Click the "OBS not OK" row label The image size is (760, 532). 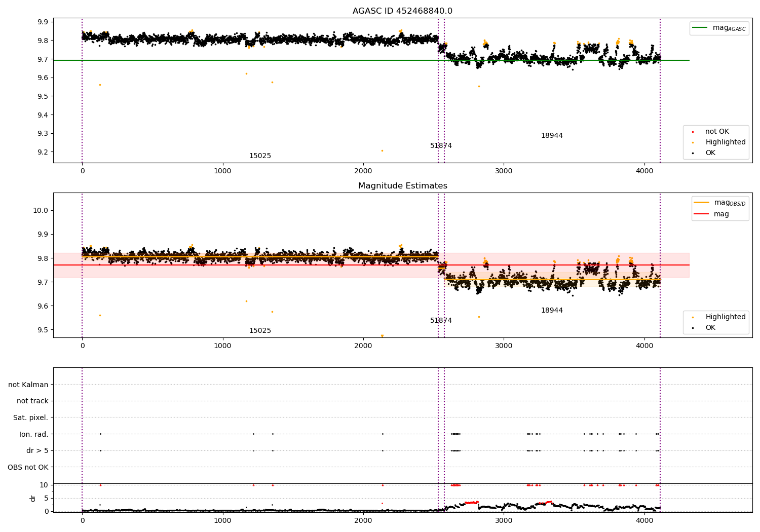click(28, 467)
